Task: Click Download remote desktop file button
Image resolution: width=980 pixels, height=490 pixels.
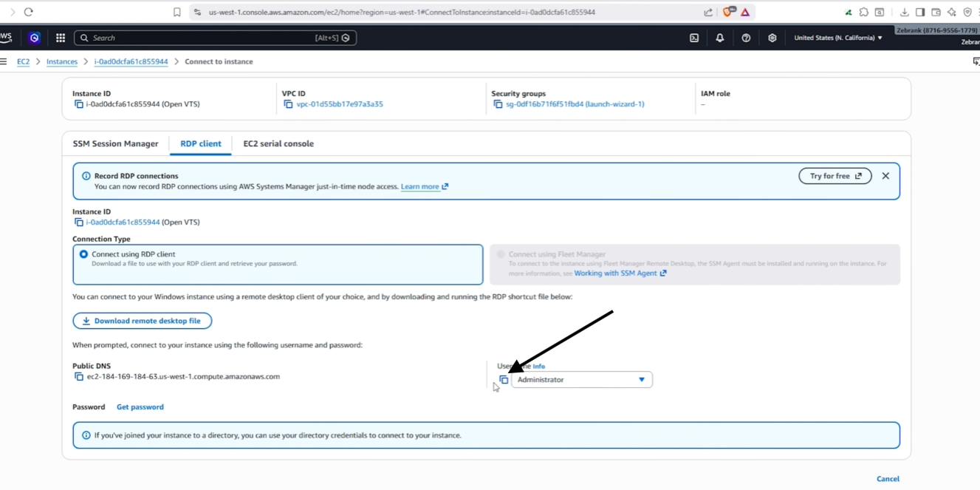Action: (x=142, y=321)
